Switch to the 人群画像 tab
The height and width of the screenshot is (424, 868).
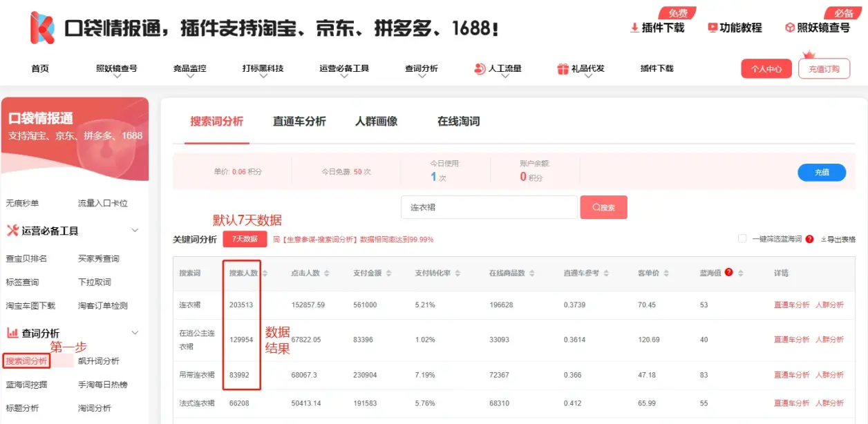377,122
